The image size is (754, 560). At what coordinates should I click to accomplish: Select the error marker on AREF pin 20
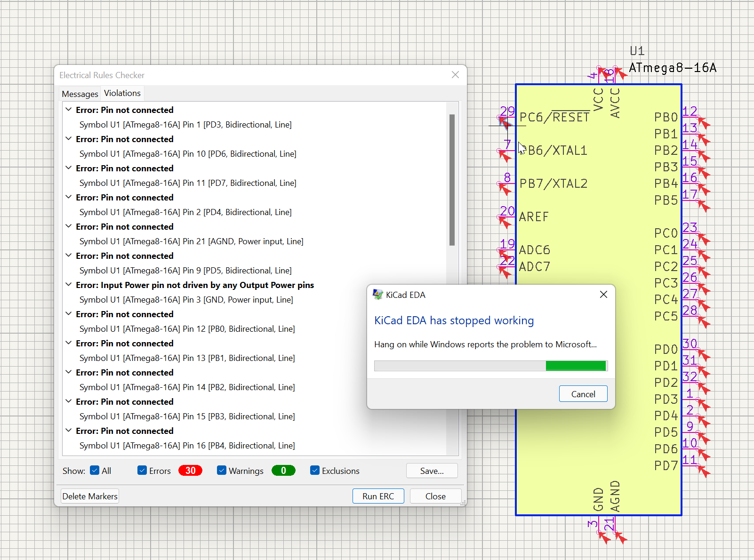click(504, 222)
